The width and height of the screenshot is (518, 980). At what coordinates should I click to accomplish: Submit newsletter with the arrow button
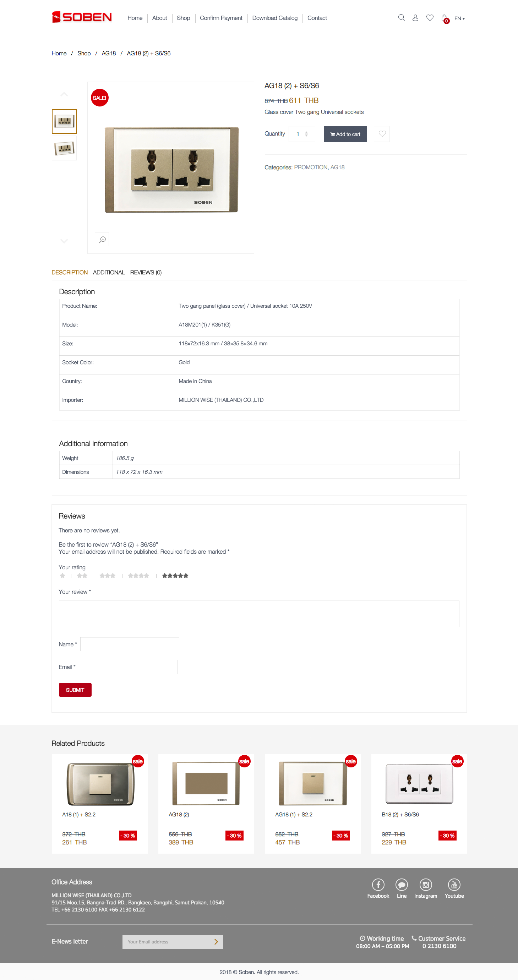click(x=216, y=942)
